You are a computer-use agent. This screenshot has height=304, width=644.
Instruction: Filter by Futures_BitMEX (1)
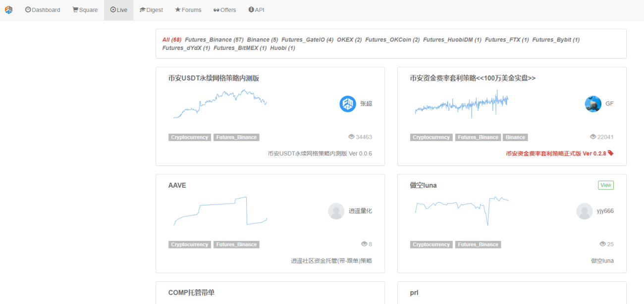pos(240,48)
